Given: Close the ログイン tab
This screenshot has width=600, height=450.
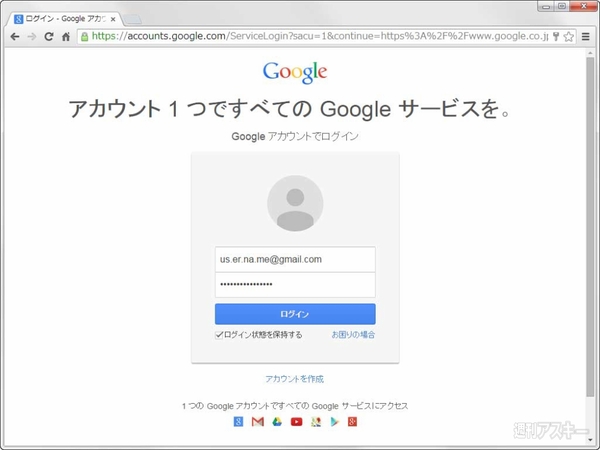Looking at the screenshot, I should [113, 19].
